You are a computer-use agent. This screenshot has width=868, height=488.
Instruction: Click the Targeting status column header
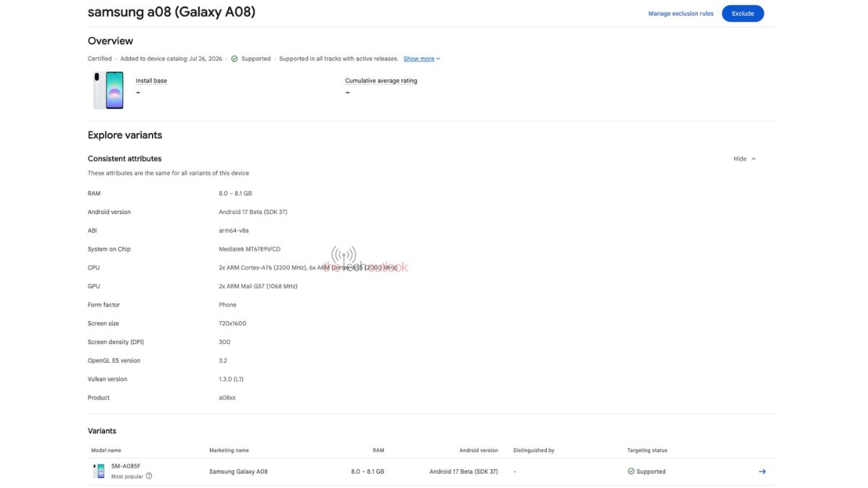647,450
